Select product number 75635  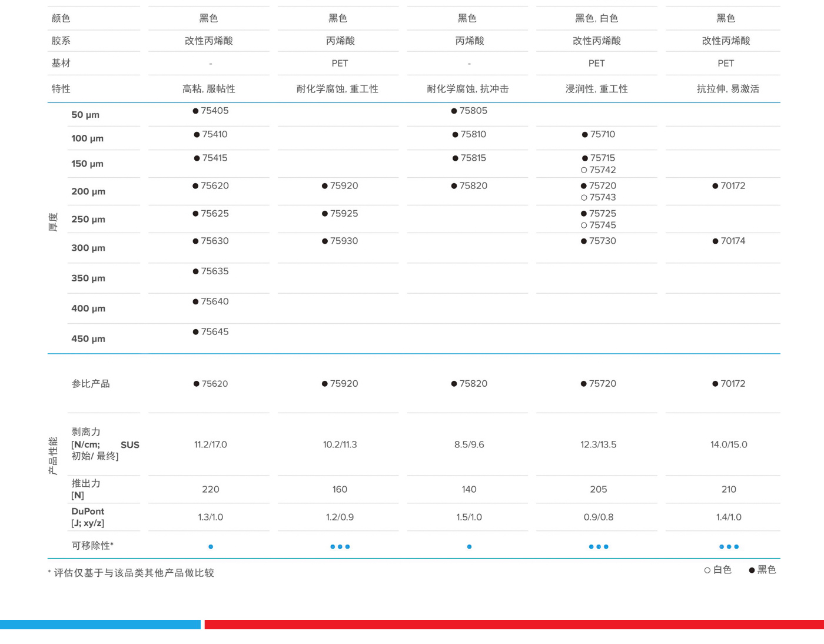(211, 271)
